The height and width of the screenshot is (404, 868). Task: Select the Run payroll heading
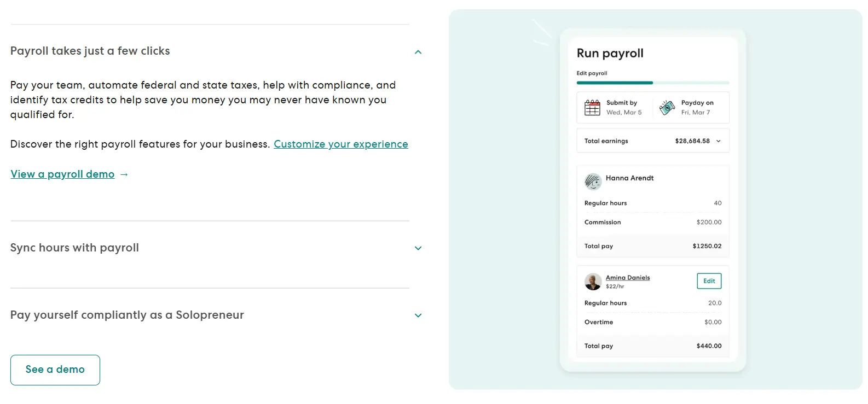[610, 54]
